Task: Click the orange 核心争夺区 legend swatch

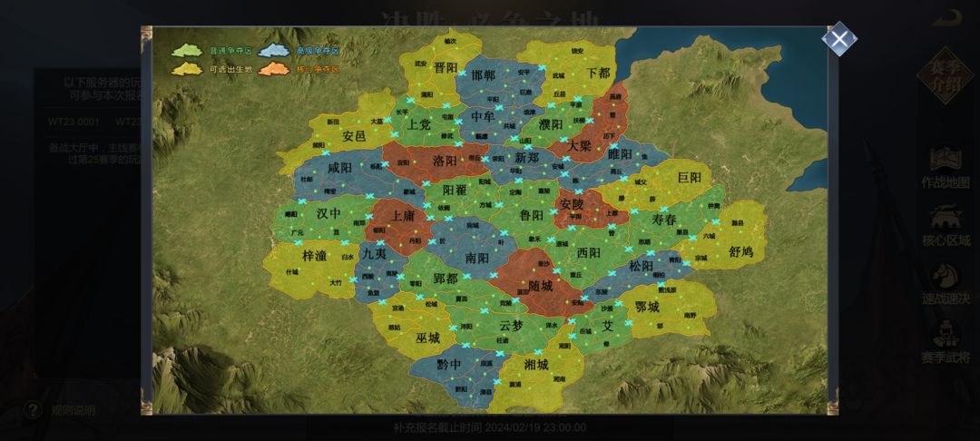Action: tap(274, 69)
